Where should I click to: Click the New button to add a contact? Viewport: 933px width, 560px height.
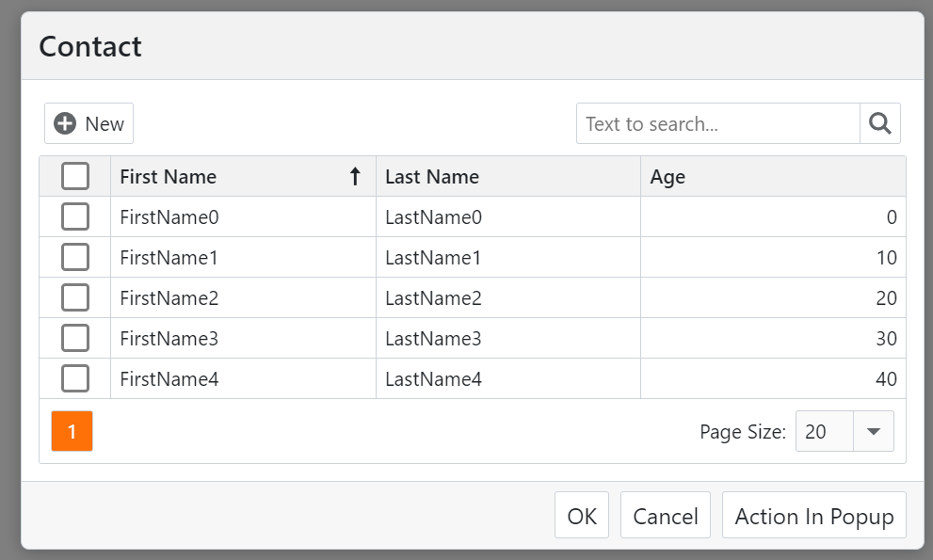(88, 123)
